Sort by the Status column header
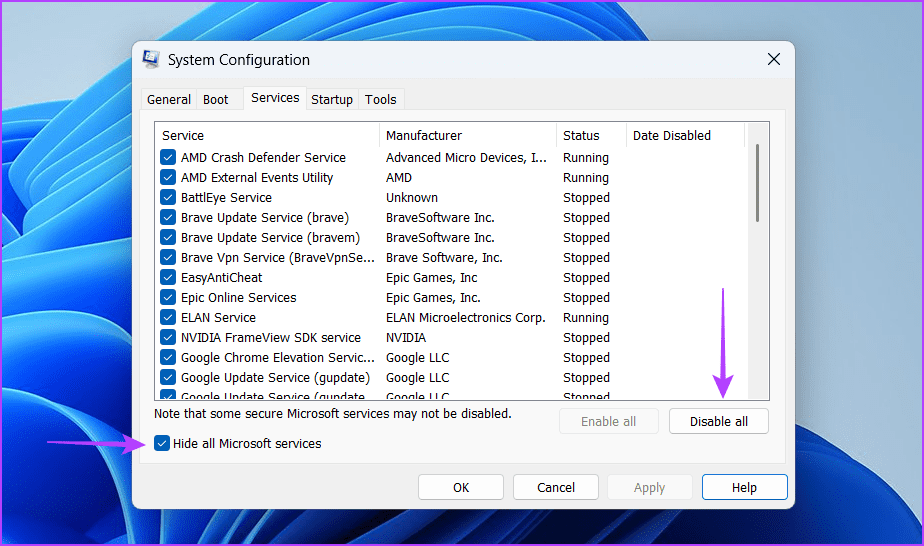The height and width of the screenshot is (546, 924). click(x=591, y=135)
